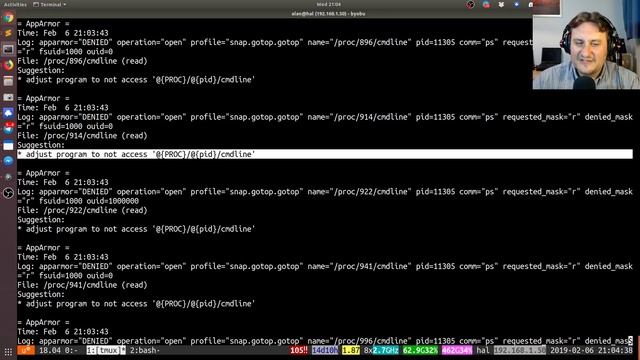Viewport: 640px width, 360px height.
Task: Click the webcam overlay thumbnail
Action: 586,44
